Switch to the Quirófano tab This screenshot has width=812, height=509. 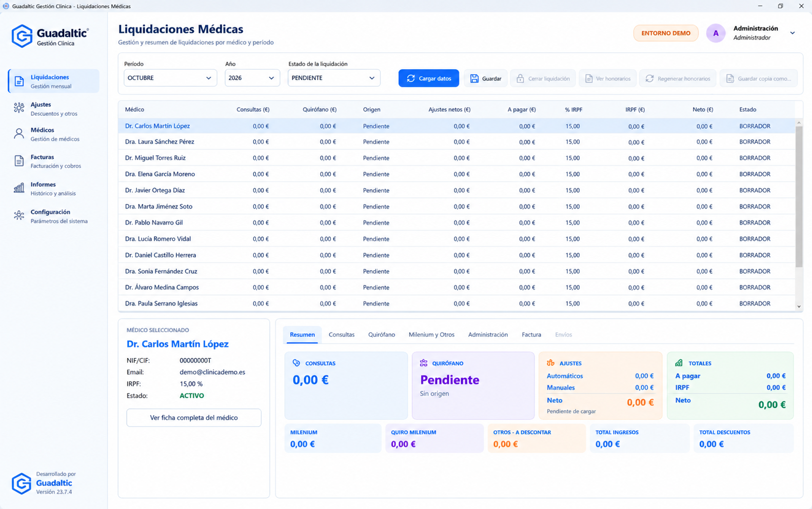coord(382,335)
